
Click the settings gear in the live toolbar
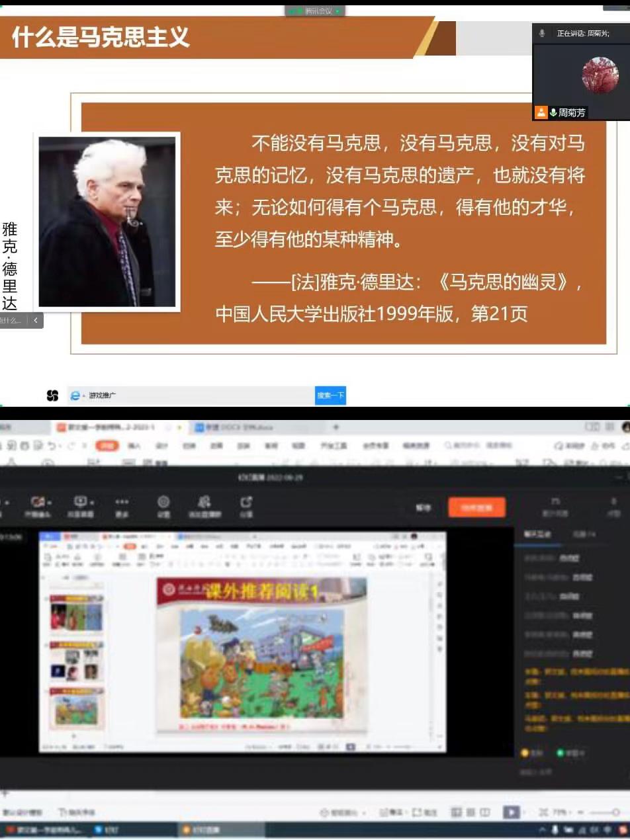click(163, 502)
